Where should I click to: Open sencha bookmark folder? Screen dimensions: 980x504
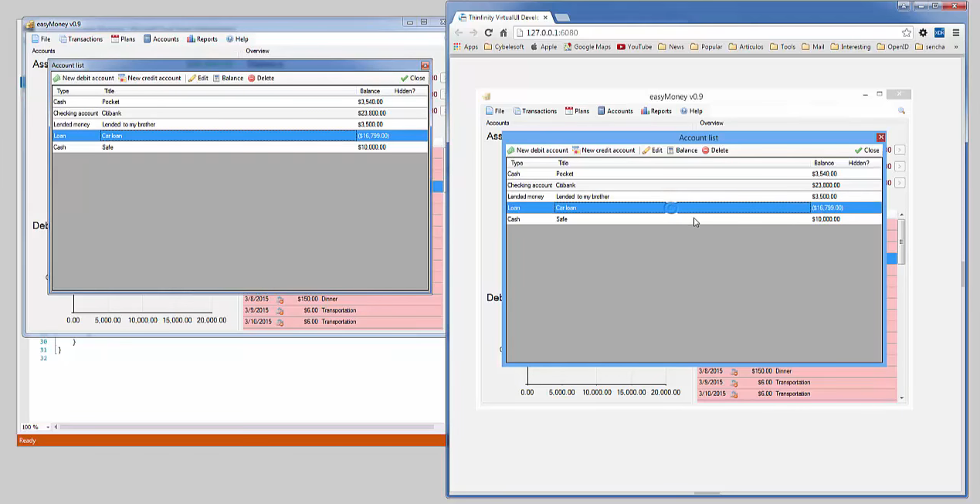(x=930, y=46)
